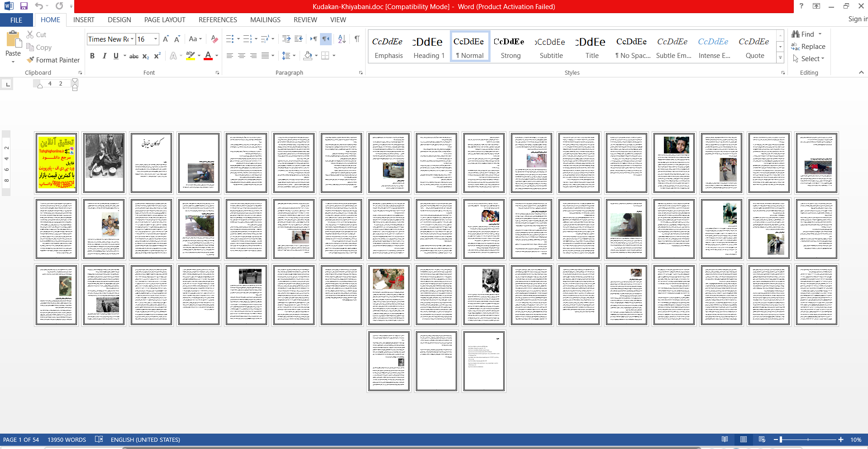868x449 pixels.
Task: Set right-to-left text direction
Action: click(326, 39)
